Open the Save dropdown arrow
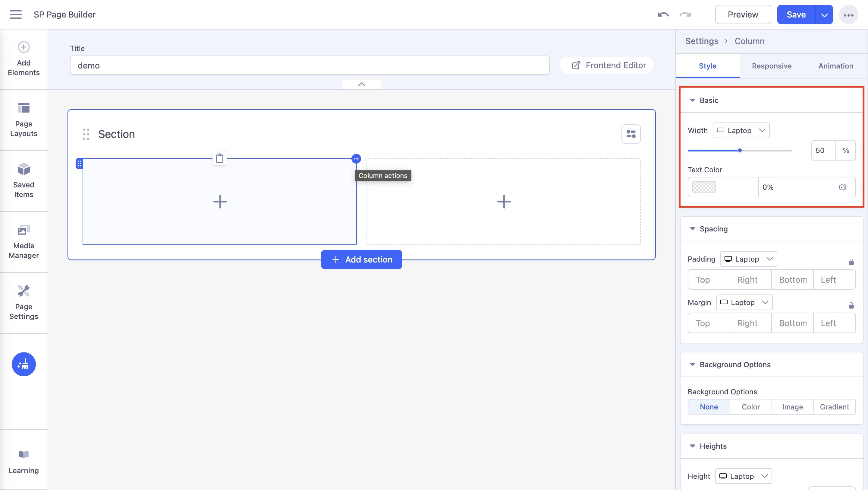 [x=824, y=14]
